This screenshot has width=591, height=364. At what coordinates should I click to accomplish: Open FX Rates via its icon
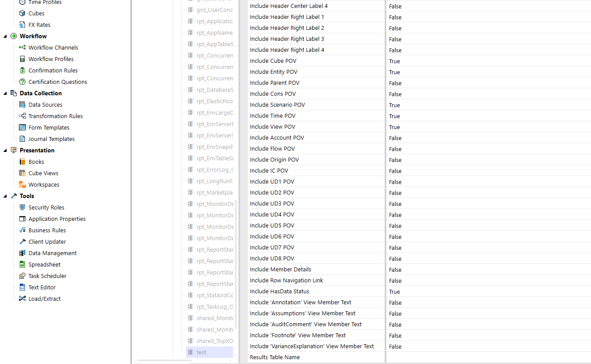pos(22,25)
